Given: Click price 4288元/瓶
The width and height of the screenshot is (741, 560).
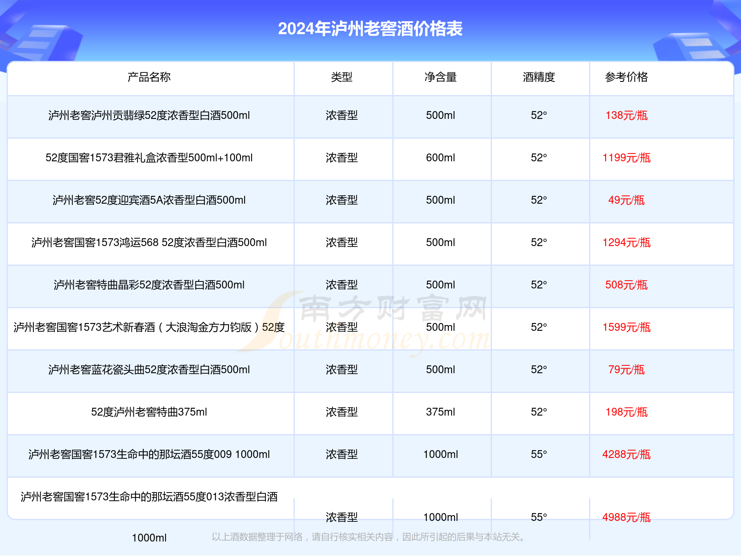Looking at the screenshot, I should click(x=627, y=455).
